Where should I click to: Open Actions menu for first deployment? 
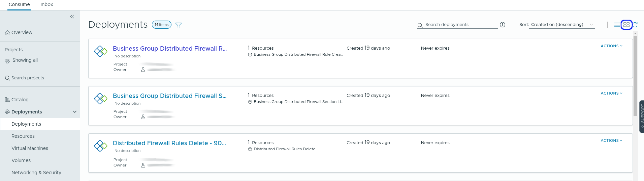(611, 46)
